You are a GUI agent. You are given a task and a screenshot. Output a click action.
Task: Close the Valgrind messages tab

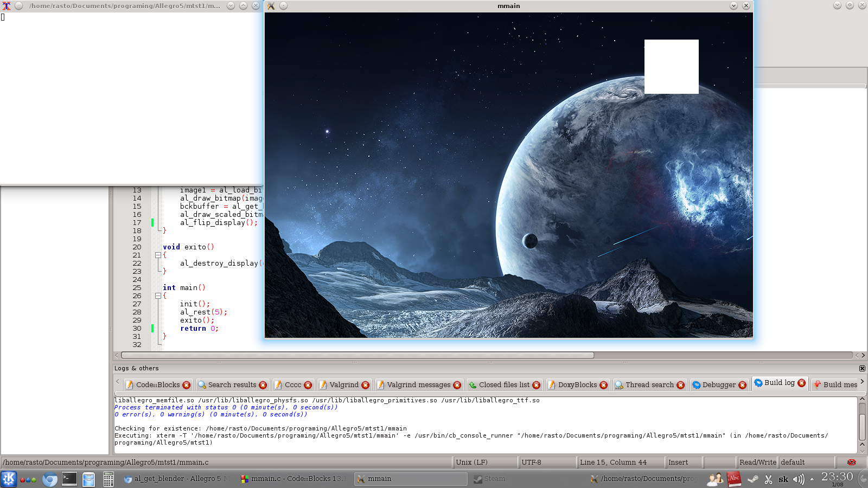click(457, 385)
